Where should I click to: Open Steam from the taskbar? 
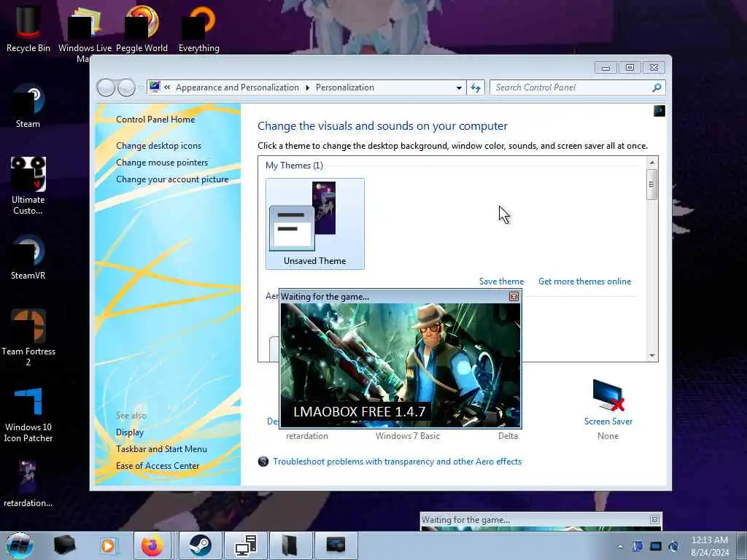click(x=200, y=545)
